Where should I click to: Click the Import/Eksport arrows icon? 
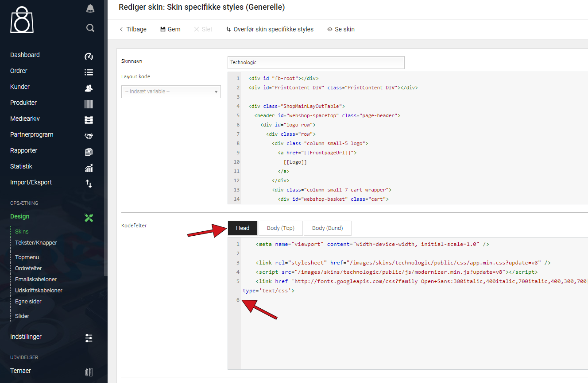coord(89,184)
